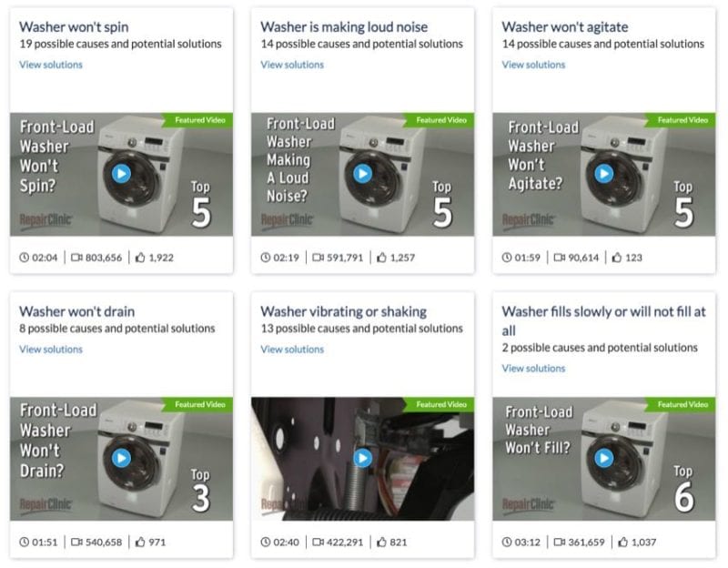Open View solutions for Washer won't agitate

[533, 65]
